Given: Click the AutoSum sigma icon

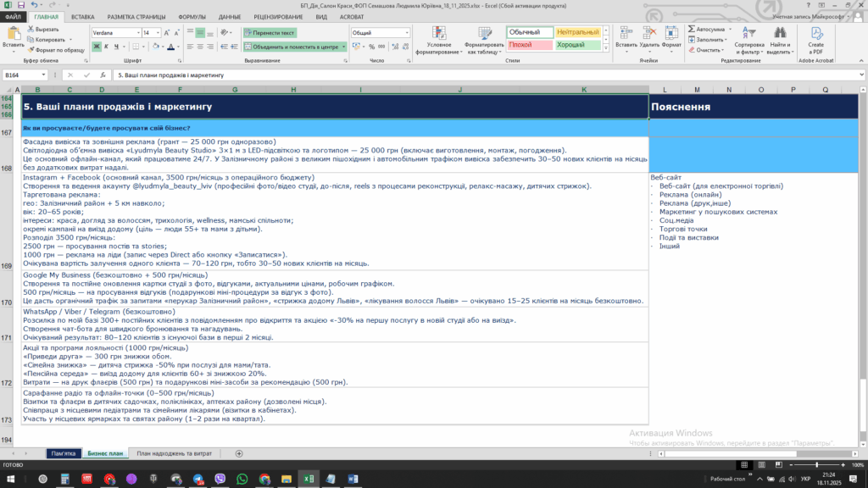Looking at the screenshot, I should pos(691,29).
